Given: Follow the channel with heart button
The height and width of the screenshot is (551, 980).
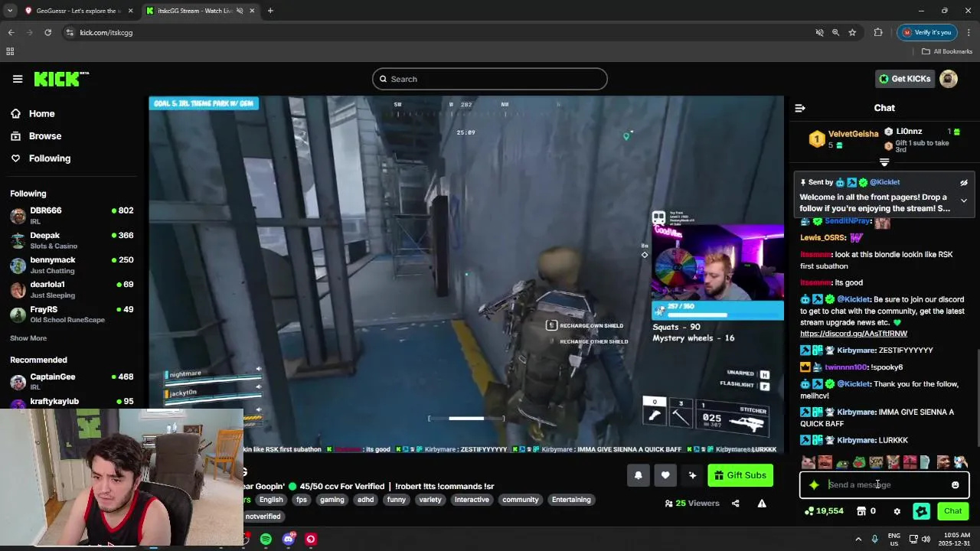Looking at the screenshot, I should coord(665,475).
